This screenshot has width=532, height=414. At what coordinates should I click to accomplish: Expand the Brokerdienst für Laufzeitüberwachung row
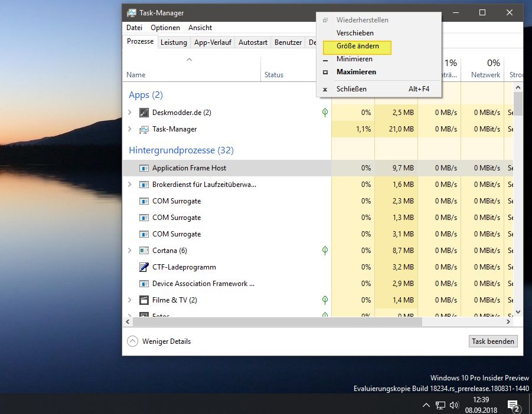[x=130, y=185]
